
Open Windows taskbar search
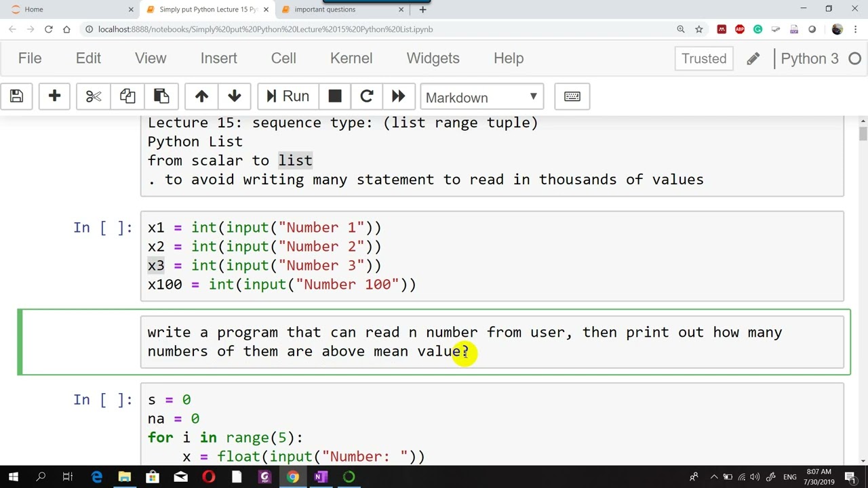pos(41,477)
